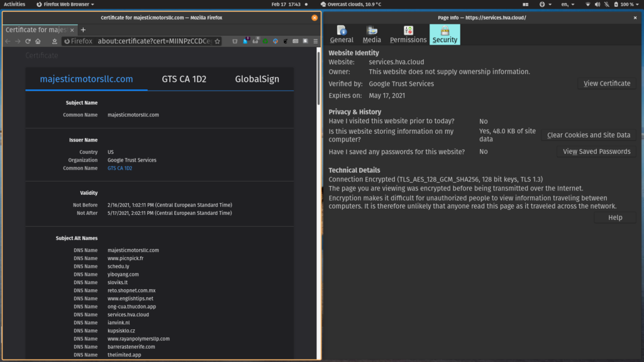Click the certificate page vertical scrollbar

coord(318,78)
